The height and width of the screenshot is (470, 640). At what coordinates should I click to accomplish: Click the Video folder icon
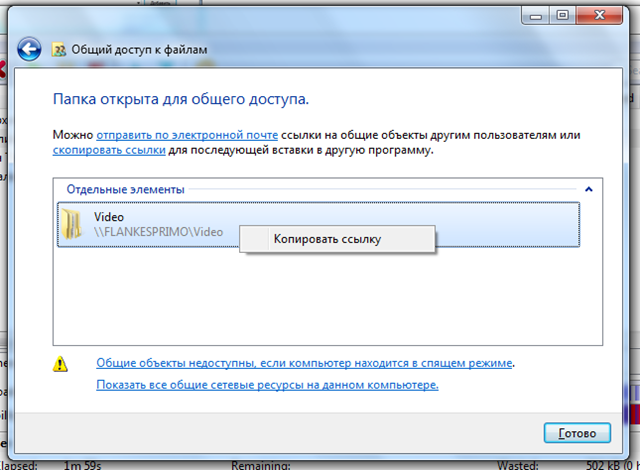(72, 224)
